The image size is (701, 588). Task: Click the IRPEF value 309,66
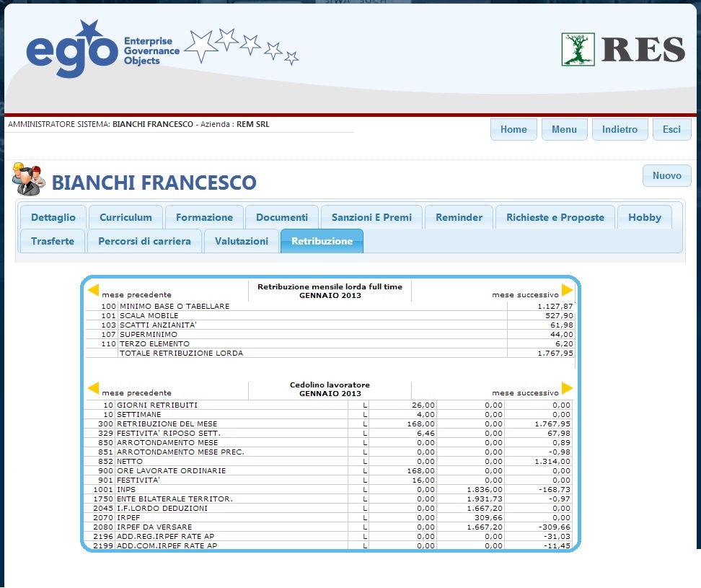point(489,518)
